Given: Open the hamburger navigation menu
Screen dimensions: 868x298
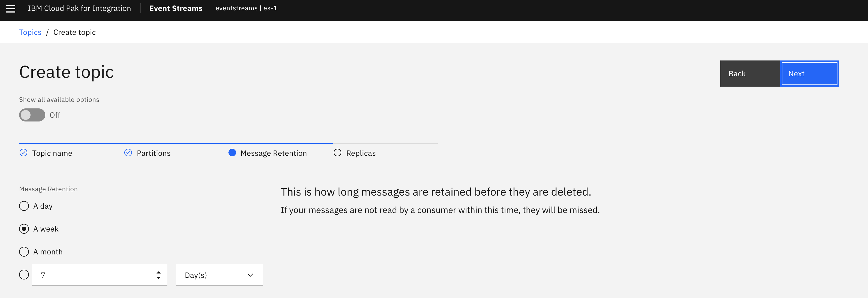Looking at the screenshot, I should (x=11, y=9).
